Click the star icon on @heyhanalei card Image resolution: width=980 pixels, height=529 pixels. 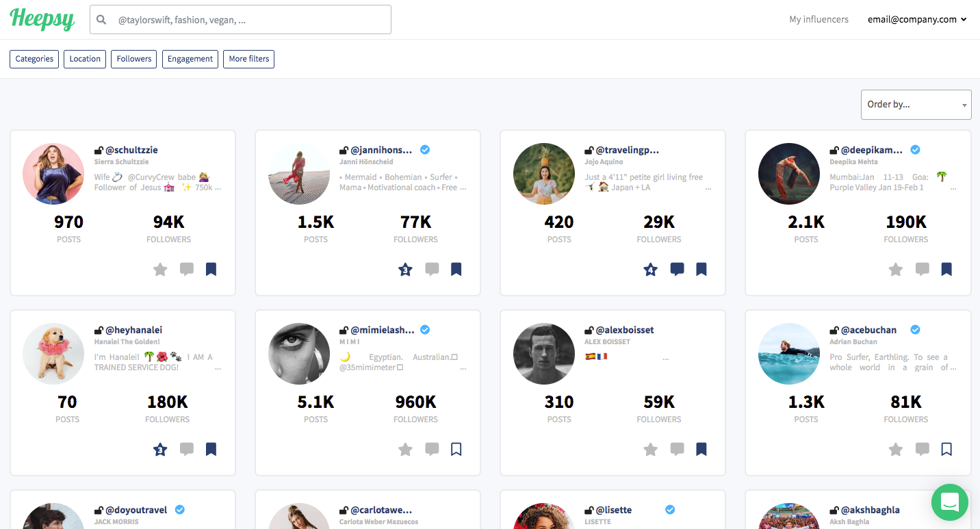click(160, 450)
